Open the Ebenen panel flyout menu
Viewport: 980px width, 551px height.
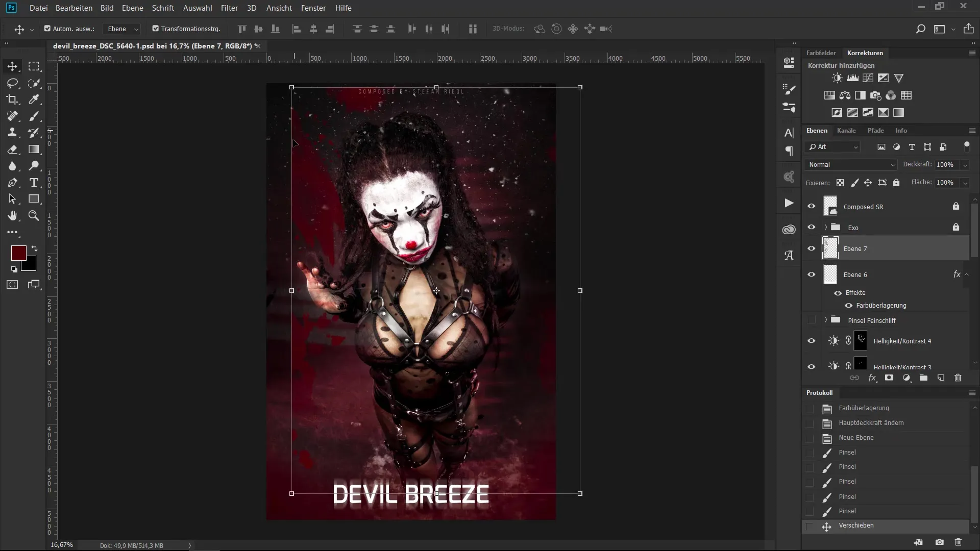972,131
